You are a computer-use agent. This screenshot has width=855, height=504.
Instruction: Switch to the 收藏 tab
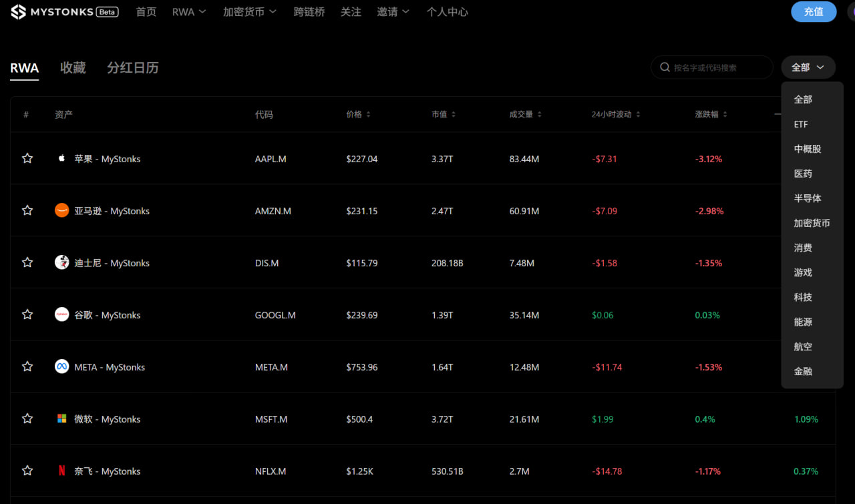73,68
